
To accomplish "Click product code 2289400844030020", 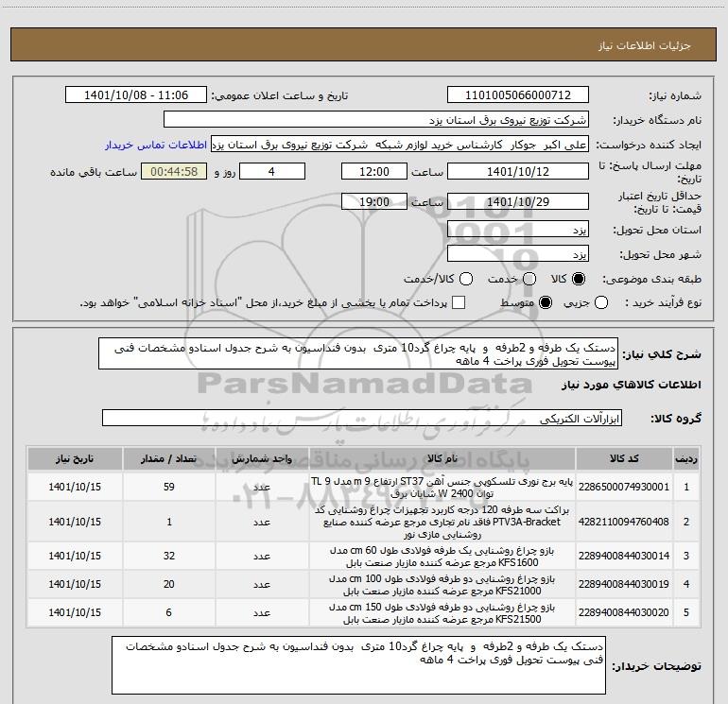I will point(624,612).
